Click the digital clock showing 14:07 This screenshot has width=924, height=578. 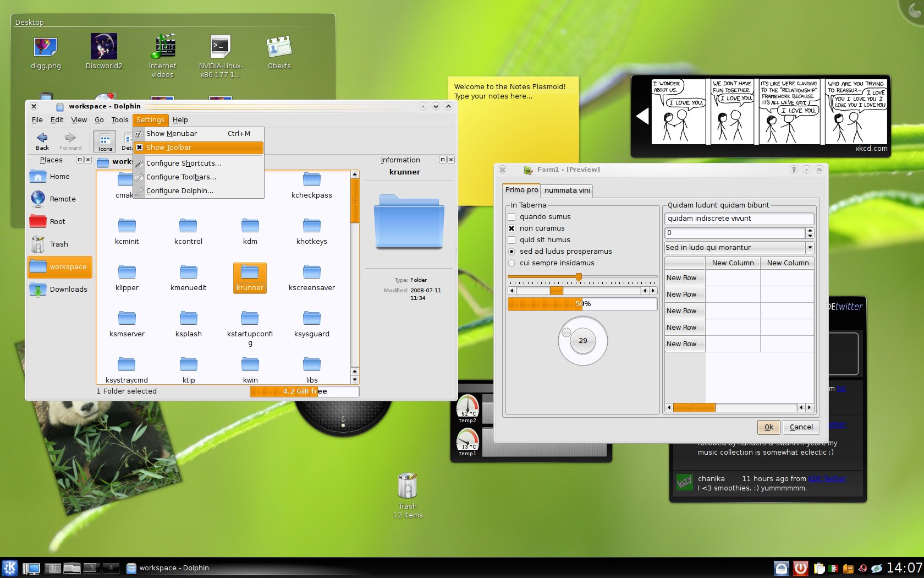tap(904, 568)
